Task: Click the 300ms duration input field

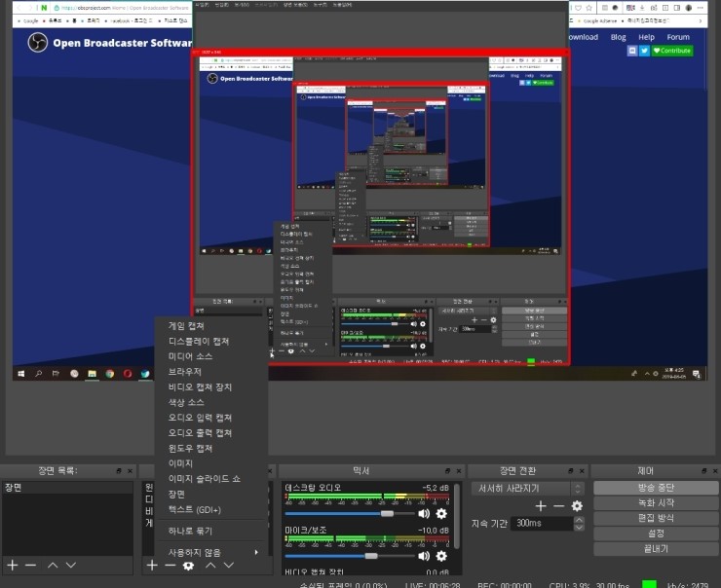Action: (x=542, y=523)
